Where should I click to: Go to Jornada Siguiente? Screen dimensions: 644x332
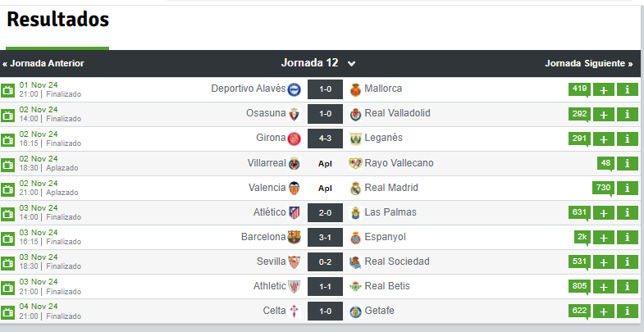pos(588,64)
